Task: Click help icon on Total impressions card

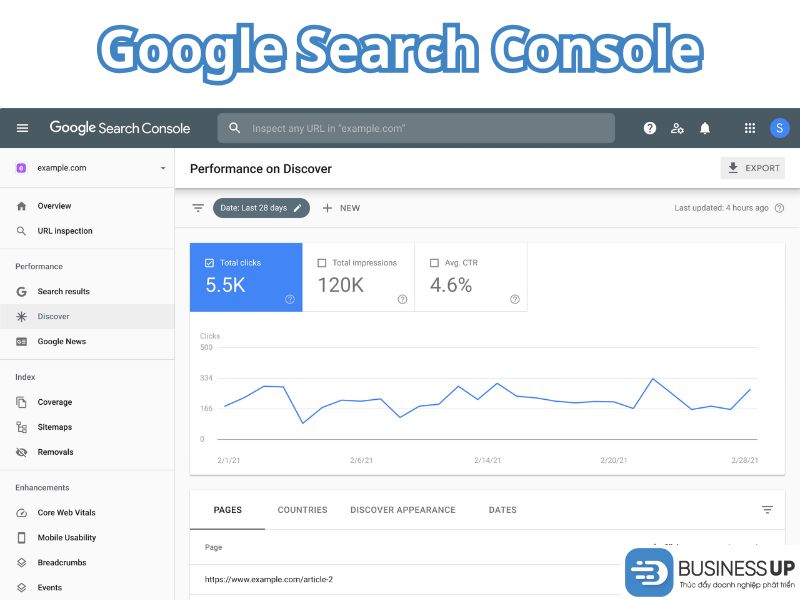Action: 402,299
